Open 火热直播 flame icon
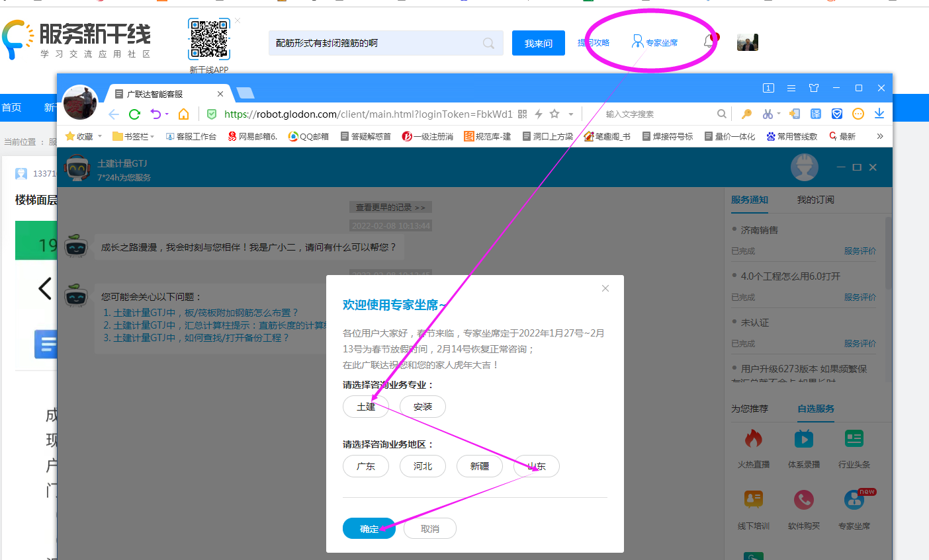 pos(754,438)
